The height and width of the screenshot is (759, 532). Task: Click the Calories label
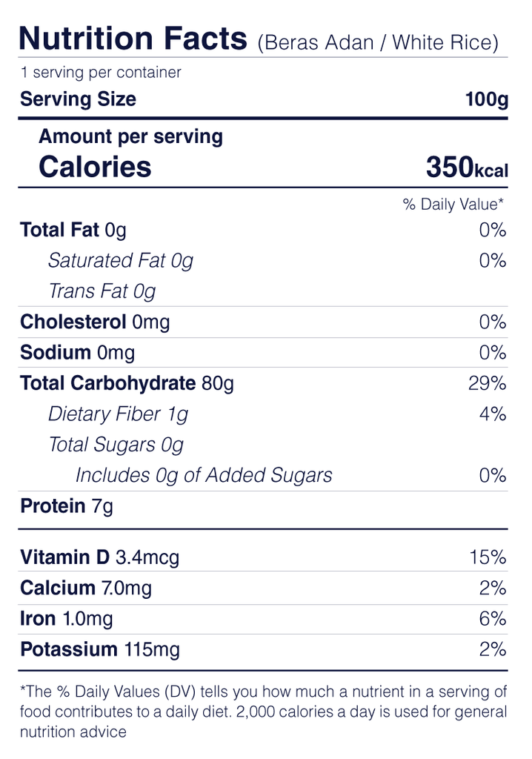[x=95, y=168]
